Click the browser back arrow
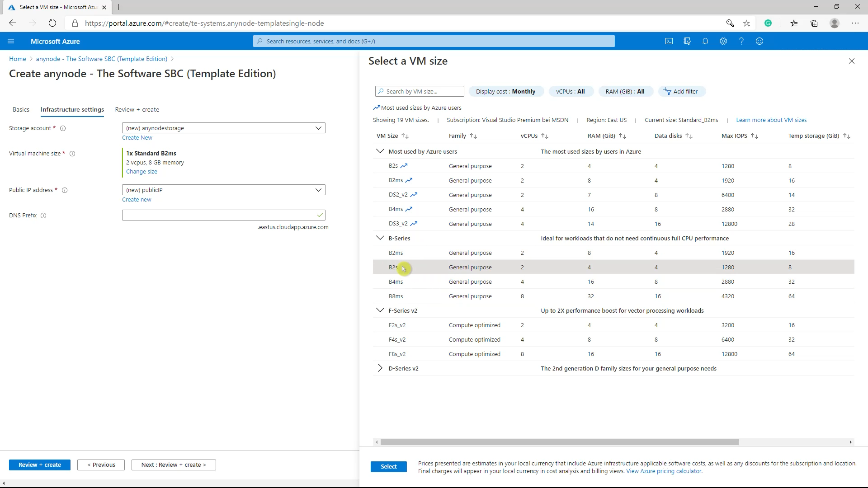Screen dimensions: 868x488 [13, 23]
